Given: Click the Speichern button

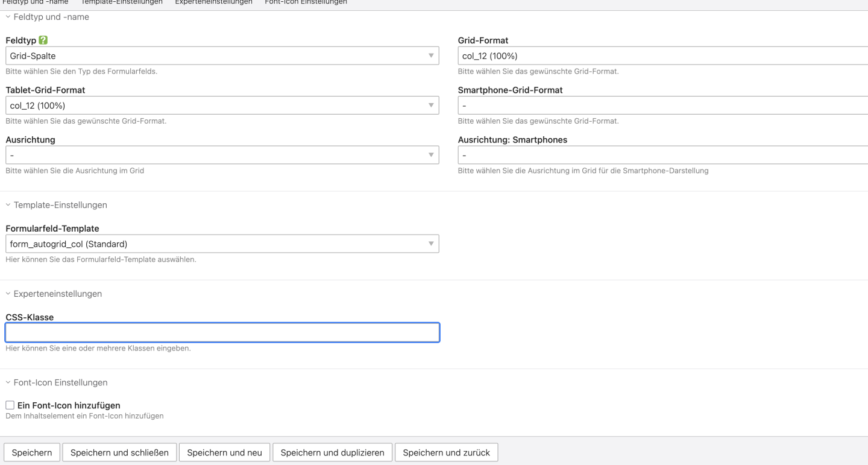Looking at the screenshot, I should 32,452.
